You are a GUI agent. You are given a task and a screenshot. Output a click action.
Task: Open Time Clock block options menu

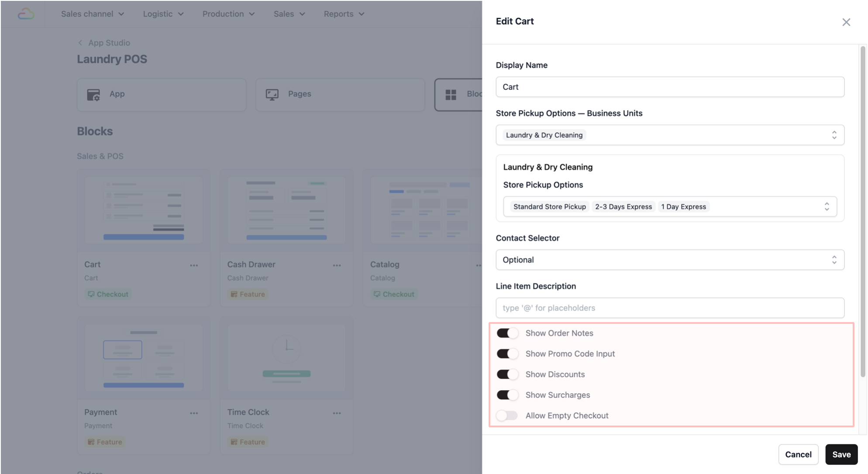[x=337, y=413]
